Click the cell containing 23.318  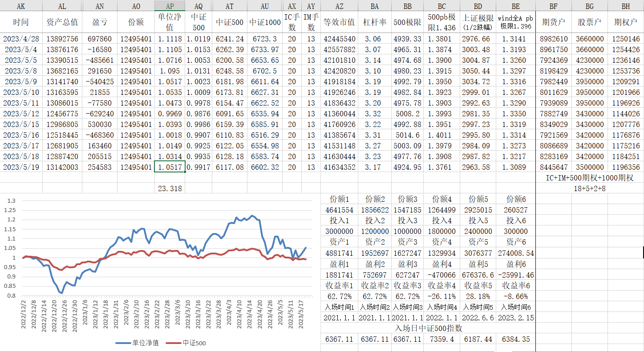(170, 188)
